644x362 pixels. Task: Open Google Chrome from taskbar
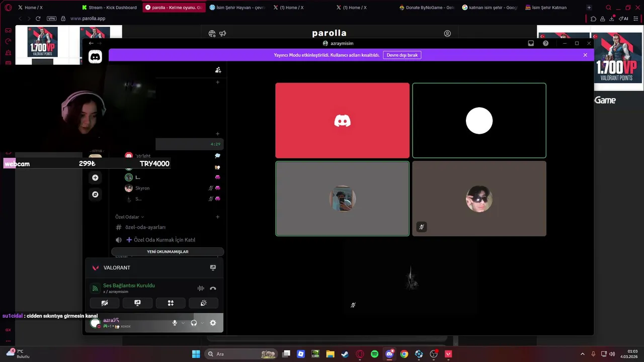(404, 354)
